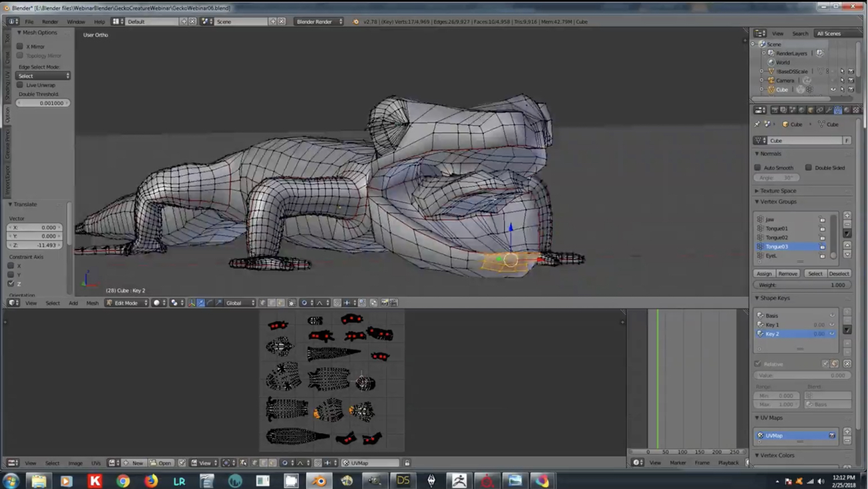
Task: Uncheck the Z constraint axis box
Action: pos(11,283)
